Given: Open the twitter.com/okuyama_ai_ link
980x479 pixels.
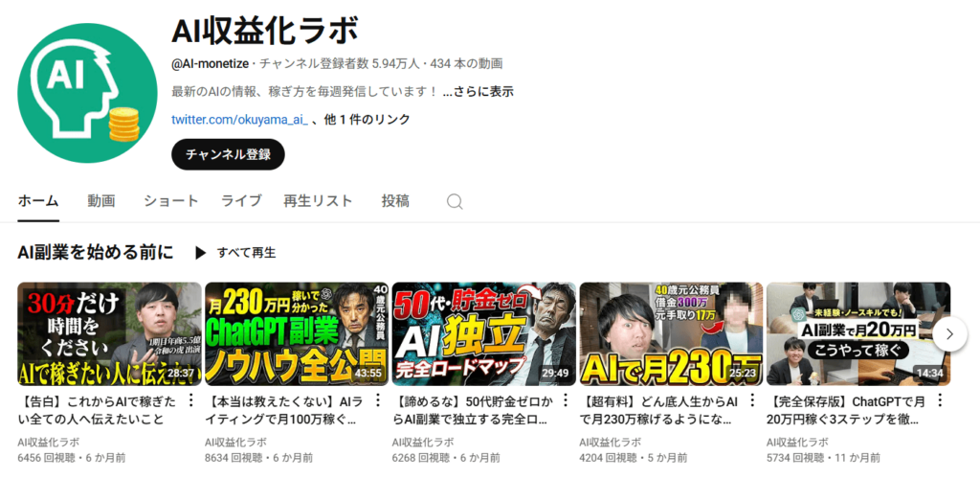Looking at the screenshot, I should click(239, 120).
